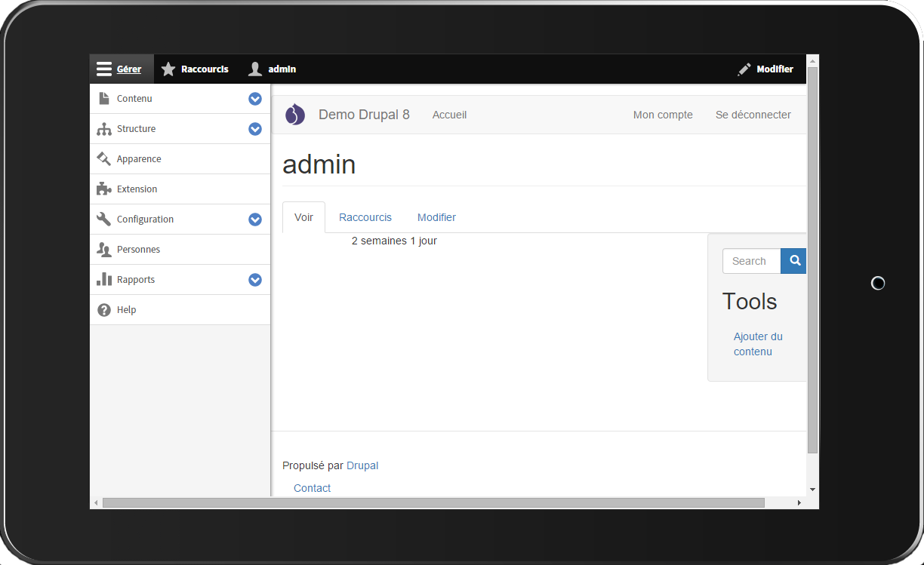Click the Demo Drupal 8 site name
The image size is (924, 565).
coord(364,115)
